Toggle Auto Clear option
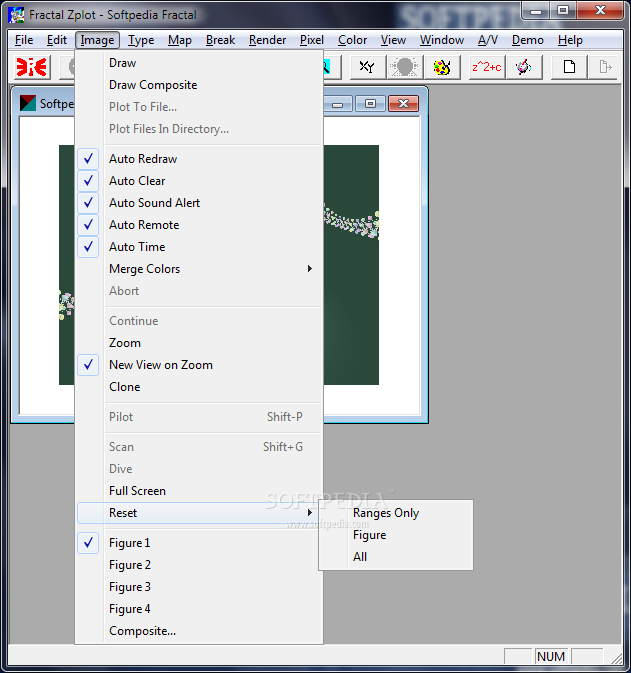631x673 pixels. (x=200, y=181)
